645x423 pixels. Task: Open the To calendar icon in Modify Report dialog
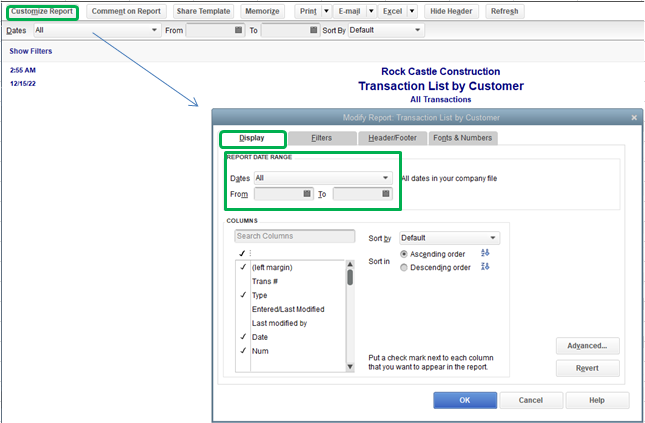385,193
